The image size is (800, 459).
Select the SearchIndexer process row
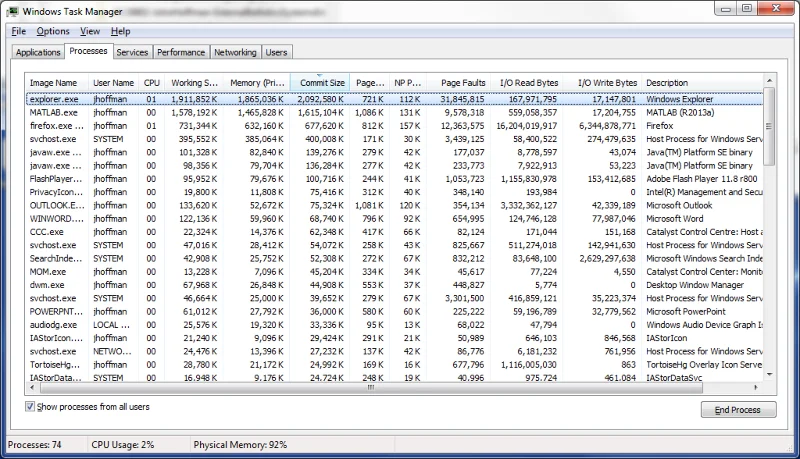tap(394, 258)
